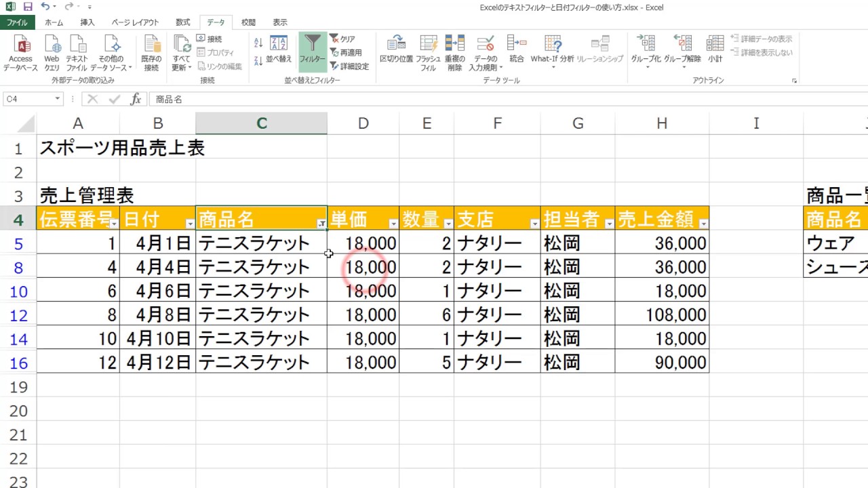
Task: Click the フラッシュ フィル icon
Action: click(x=429, y=54)
